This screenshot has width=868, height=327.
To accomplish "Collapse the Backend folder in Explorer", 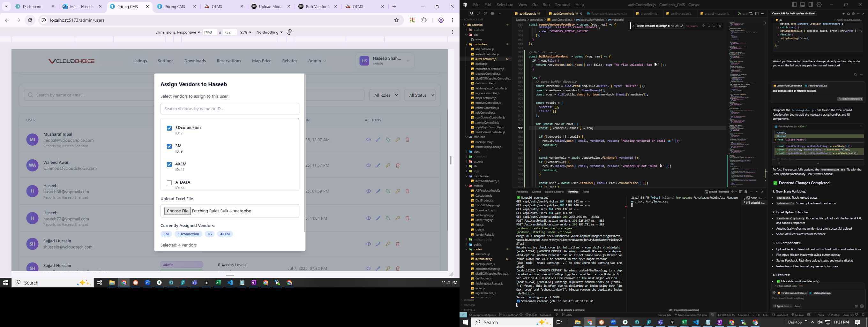I will [x=477, y=25].
